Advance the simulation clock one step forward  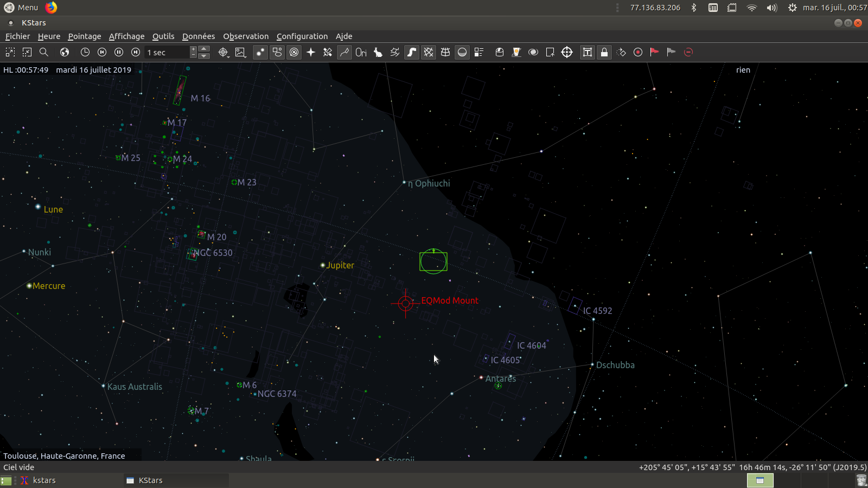point(136,52)
